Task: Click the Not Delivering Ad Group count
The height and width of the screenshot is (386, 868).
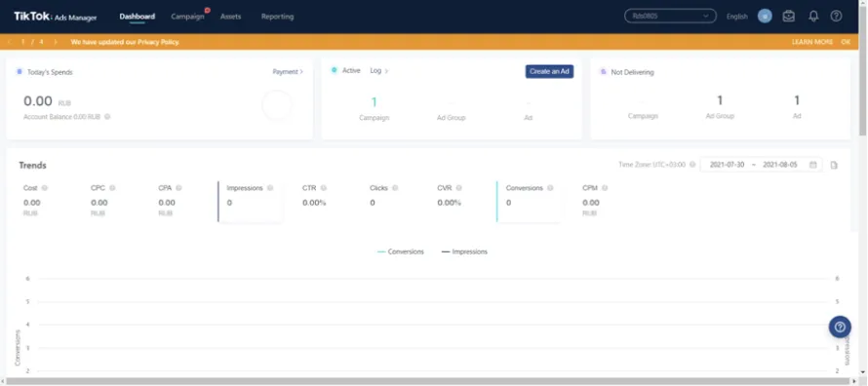Action: tap(720, 100)
